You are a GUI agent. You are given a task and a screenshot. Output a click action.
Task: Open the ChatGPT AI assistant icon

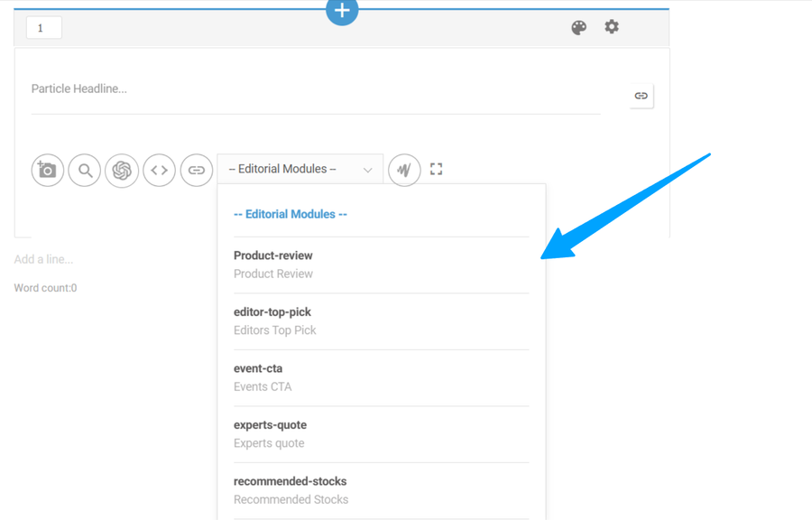coord(122,170)
